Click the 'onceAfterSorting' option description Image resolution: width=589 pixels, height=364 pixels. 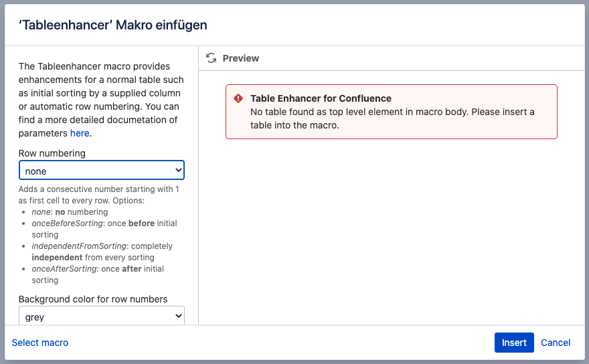click(97, 269)
